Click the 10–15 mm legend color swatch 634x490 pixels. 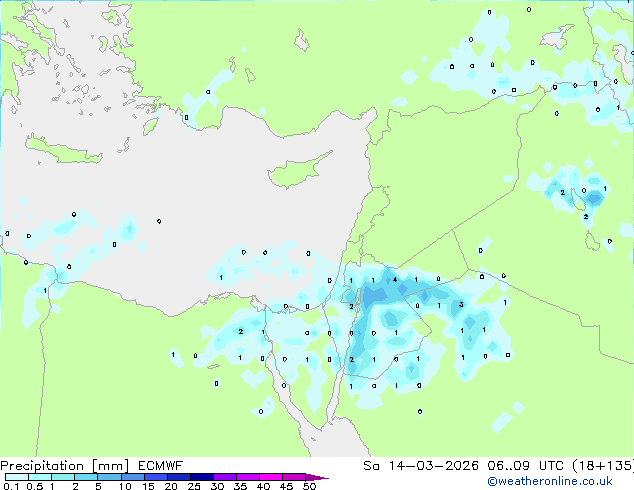point(133,477)
